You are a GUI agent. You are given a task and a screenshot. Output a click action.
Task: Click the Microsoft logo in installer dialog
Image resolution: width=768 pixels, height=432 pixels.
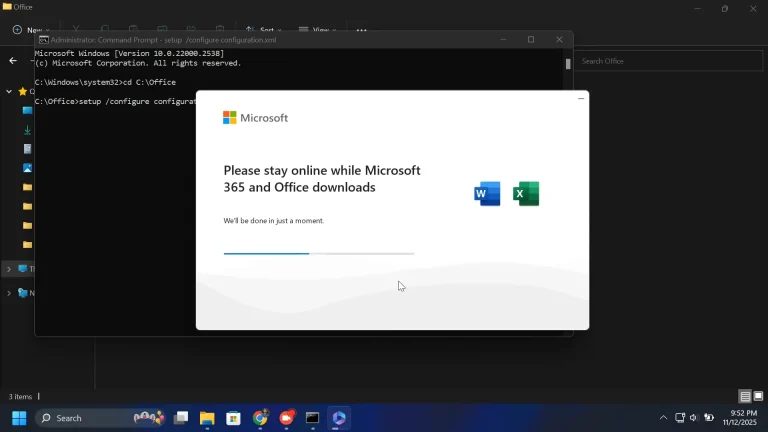click(255, 118)
